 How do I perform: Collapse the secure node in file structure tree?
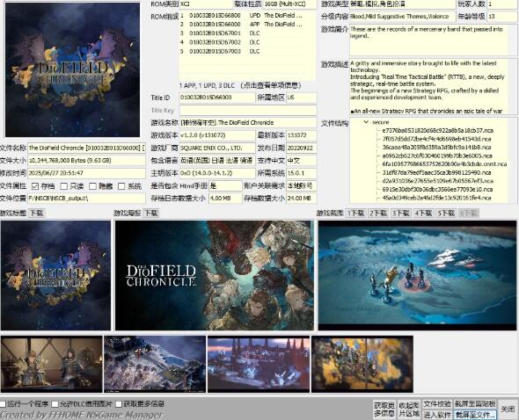366,122
